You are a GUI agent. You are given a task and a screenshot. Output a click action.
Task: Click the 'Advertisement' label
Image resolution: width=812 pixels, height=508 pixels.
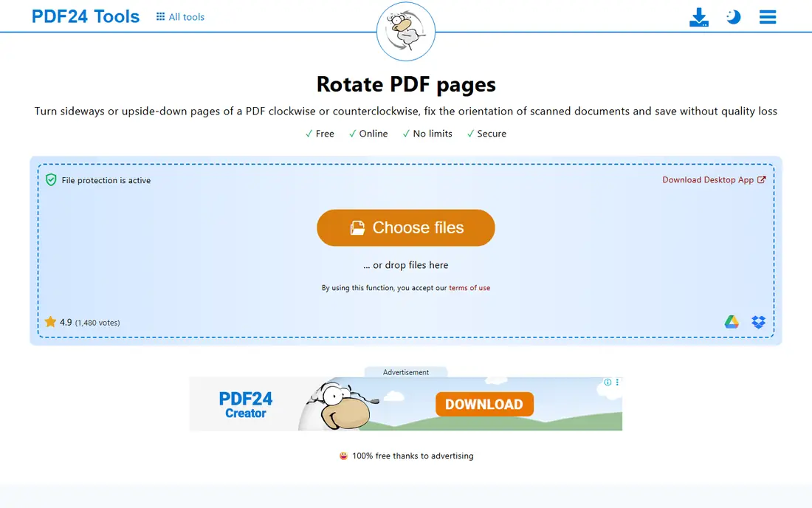405,372
